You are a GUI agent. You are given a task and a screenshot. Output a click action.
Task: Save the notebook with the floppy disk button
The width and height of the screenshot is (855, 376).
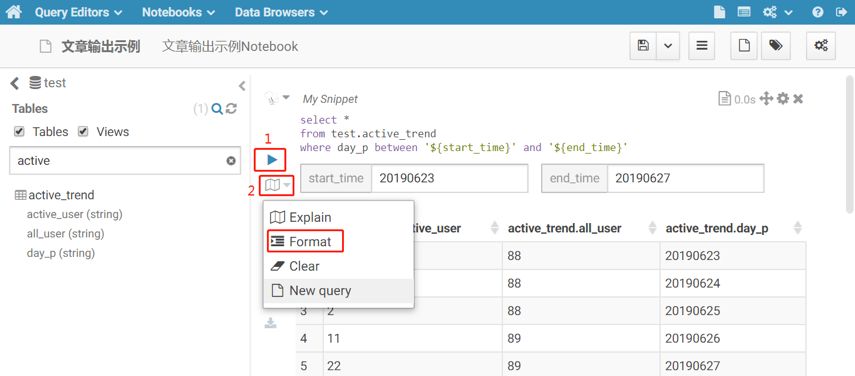tap(643, 46)
